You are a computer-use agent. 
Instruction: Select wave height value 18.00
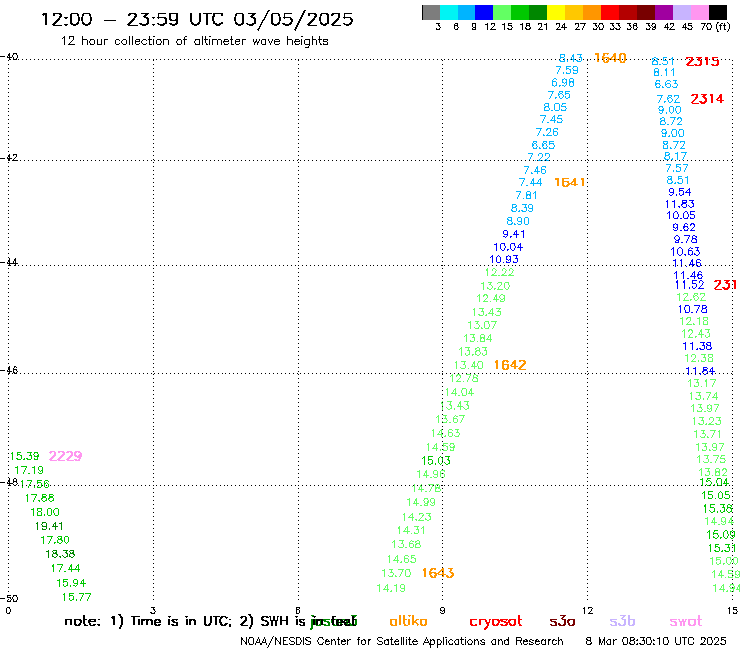point(45,512)
